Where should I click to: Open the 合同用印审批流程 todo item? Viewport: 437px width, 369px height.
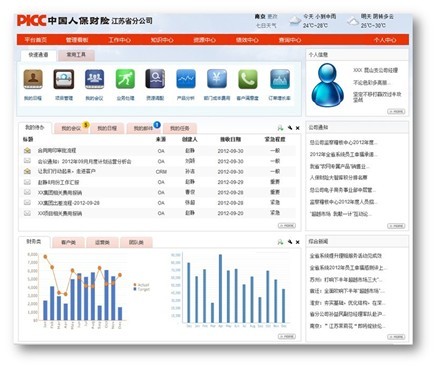click(57, 151)
